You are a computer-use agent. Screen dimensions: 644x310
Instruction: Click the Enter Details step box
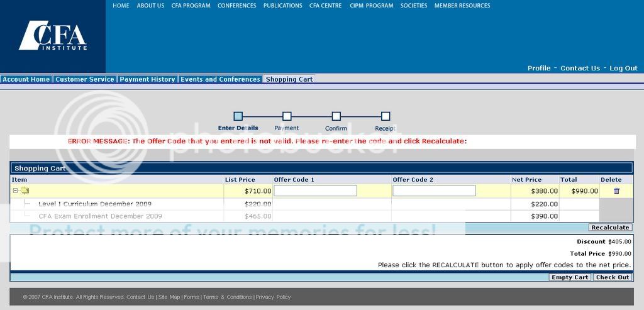click(238, 116)
